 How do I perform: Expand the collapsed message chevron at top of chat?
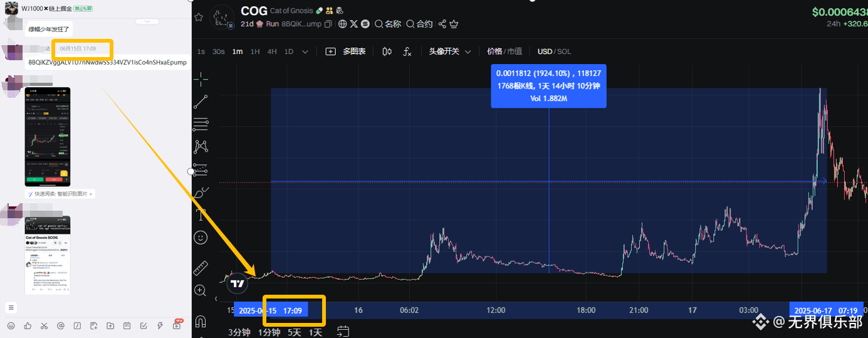coord(147,21)
